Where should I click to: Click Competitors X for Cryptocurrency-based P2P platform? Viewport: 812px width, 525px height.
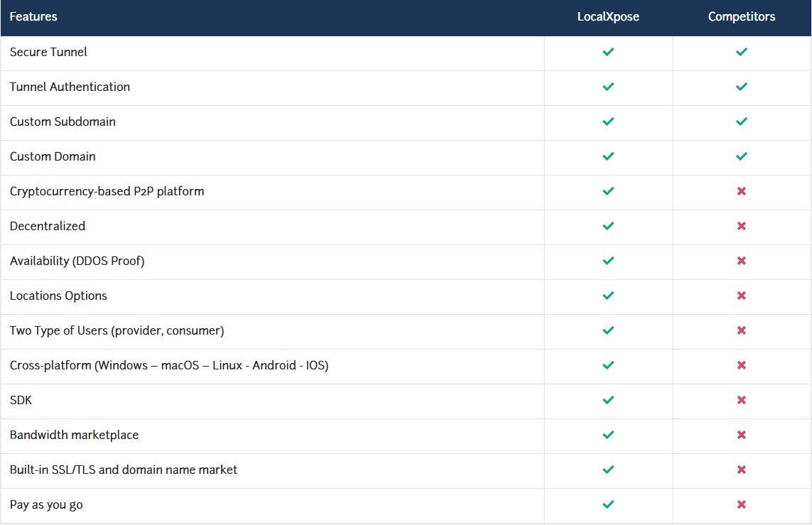pos(742,191)
